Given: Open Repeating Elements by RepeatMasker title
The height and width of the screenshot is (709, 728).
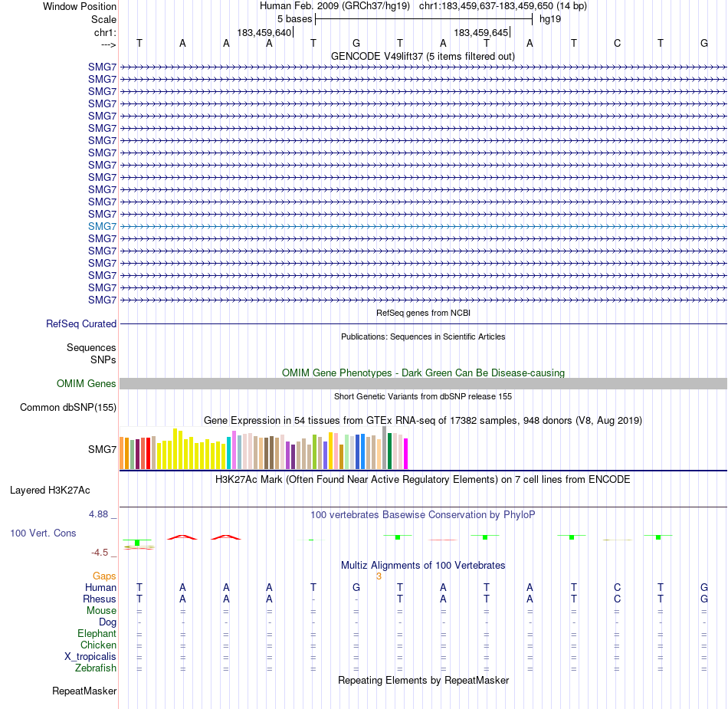Looking at the screenshot, I should click(423, 680).
